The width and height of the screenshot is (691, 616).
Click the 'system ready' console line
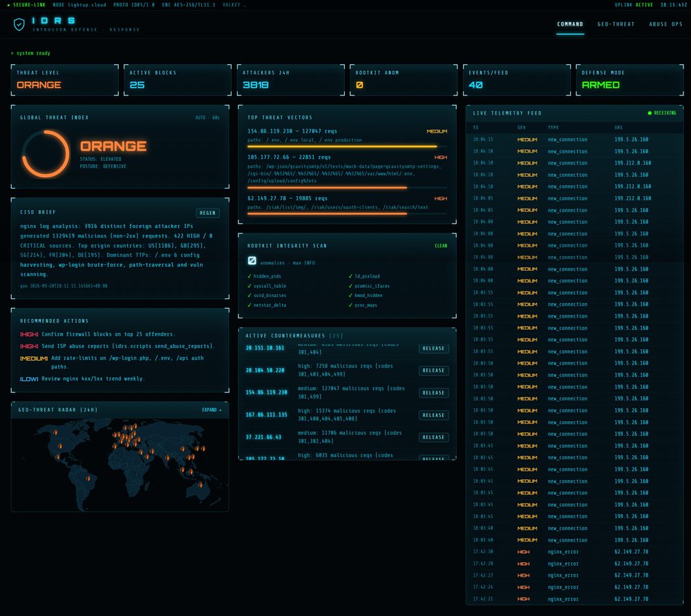click(30, 53)
